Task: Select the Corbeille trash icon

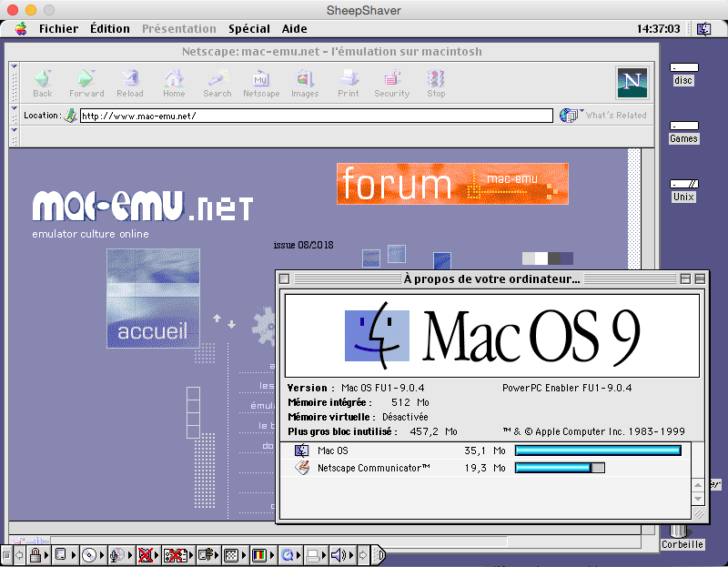Action: click(x=682, y=538)
